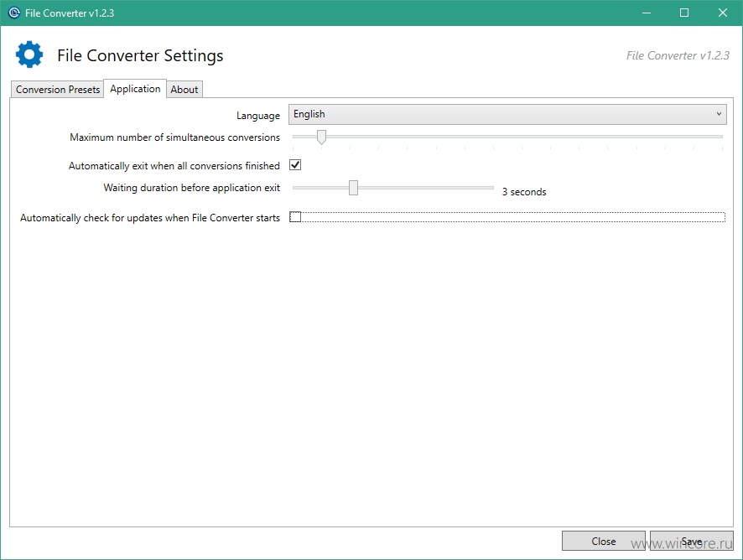Click the Close button
743x560 pixels.
click(x=603, y=541)
